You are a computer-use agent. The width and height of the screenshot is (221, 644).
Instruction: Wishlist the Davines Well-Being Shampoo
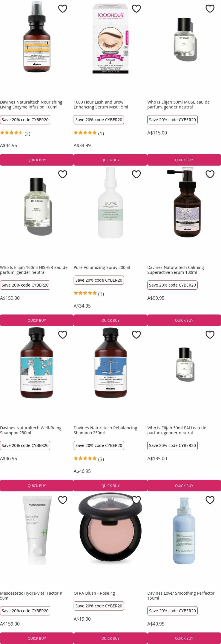[63, 334]
